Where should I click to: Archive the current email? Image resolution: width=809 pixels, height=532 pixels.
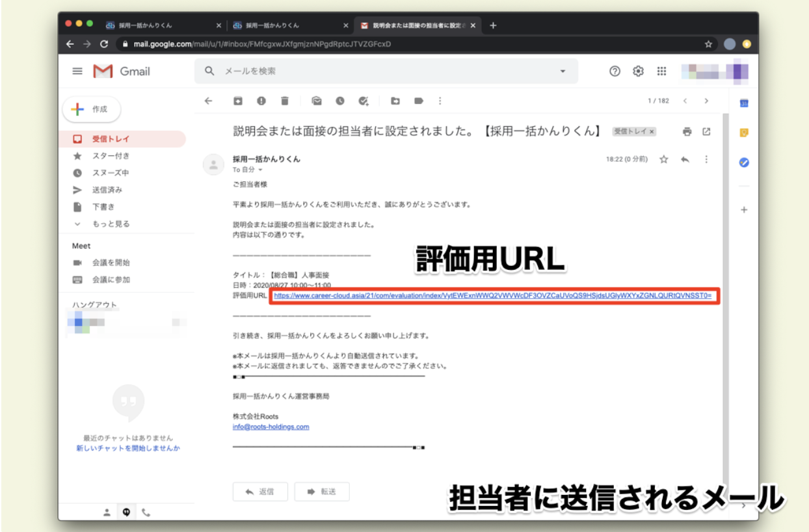click(238, 101)
